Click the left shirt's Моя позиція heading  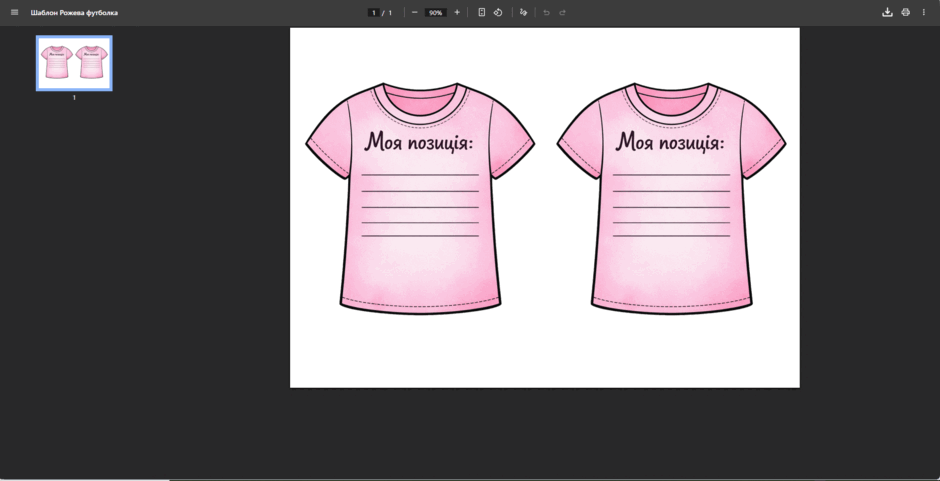(418, 143)
